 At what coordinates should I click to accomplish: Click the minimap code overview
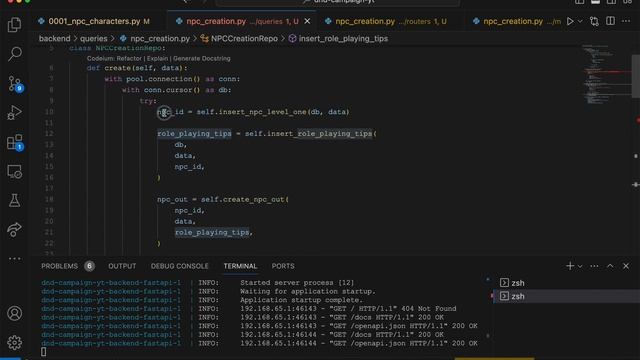point(606,74)
